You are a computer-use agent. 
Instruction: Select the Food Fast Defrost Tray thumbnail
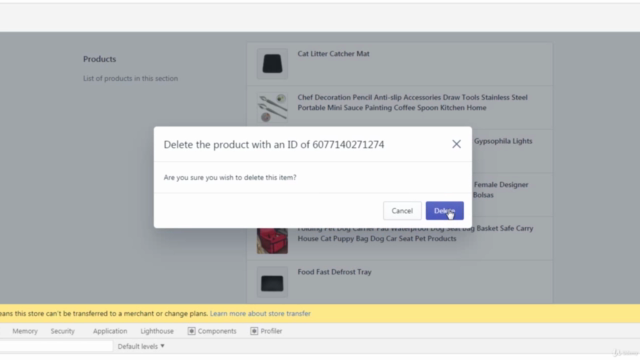[272, 282]
